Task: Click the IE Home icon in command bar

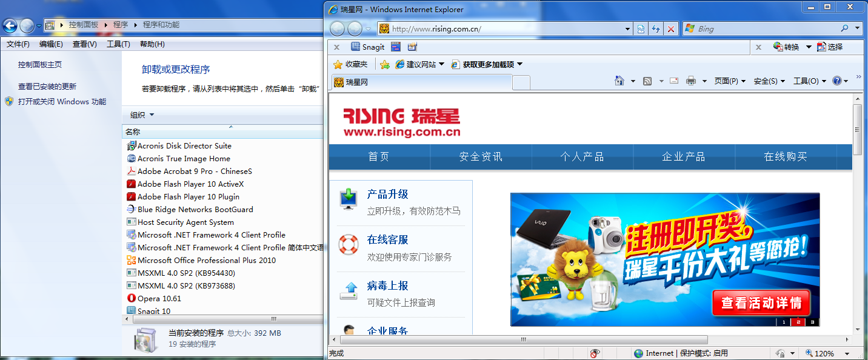Action: click(x=619, y=81)
